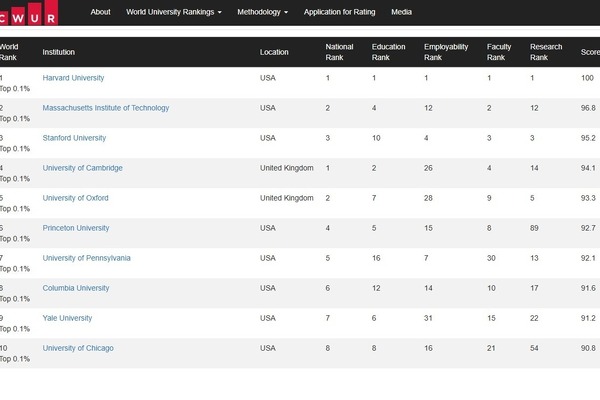Click the Score column header
600x400 pixels.
click(590, 52)
